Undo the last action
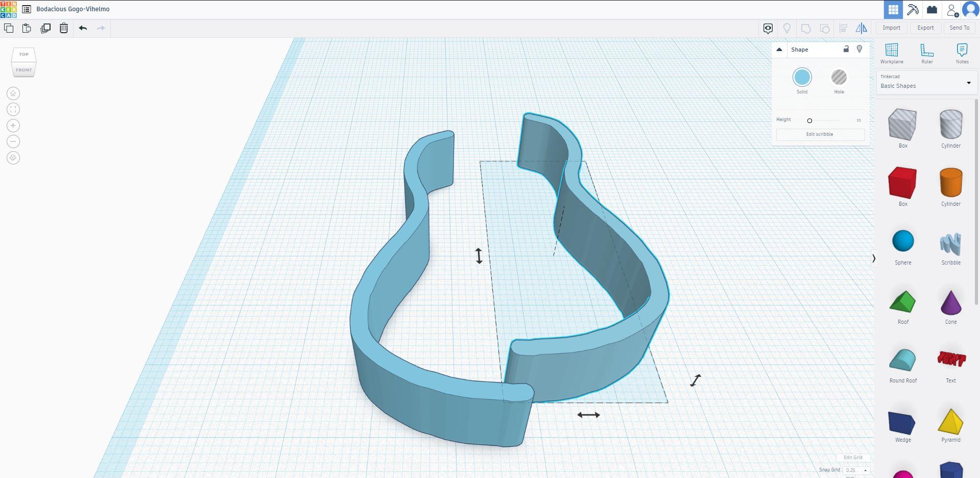 point(83,28)
